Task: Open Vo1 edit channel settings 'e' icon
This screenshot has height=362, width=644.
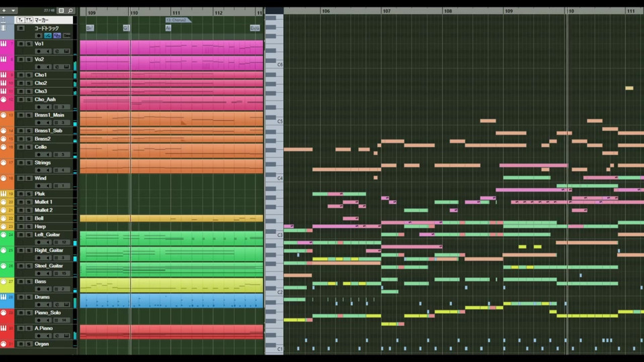Action: 57,52
